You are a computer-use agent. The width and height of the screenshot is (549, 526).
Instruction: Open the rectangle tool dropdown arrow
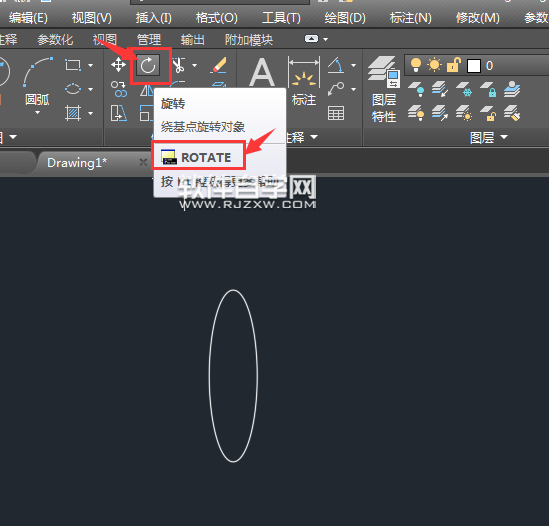(91, 65)
